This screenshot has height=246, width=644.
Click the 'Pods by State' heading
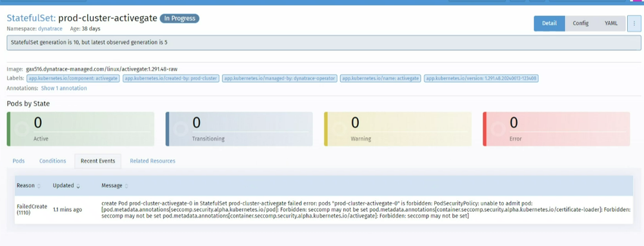tap(28, 104)
